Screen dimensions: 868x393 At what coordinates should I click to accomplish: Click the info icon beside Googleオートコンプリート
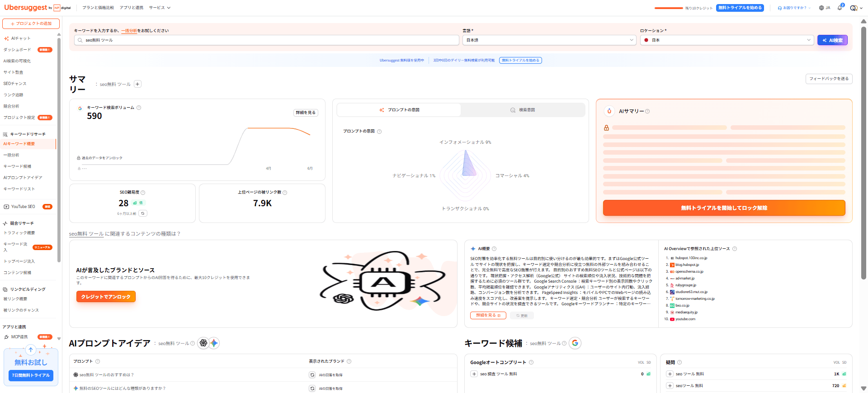(531, 362)
